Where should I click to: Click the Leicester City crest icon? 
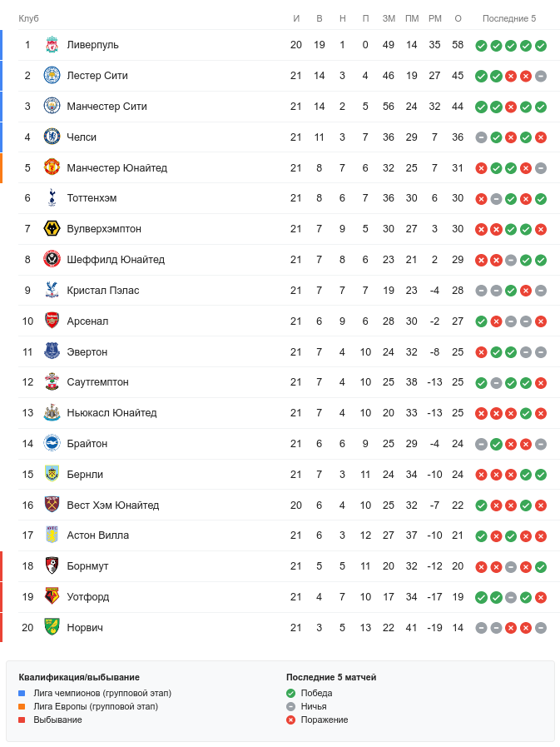tap(52, 76)
